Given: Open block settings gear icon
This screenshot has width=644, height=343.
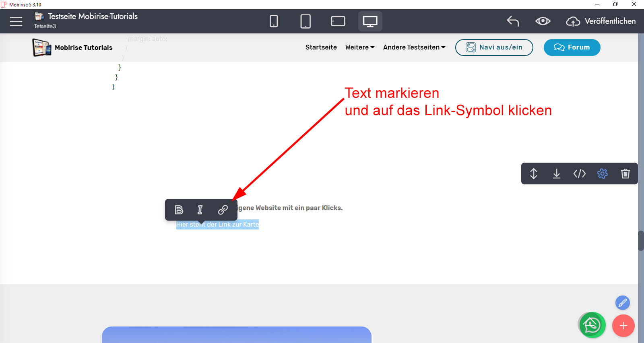Looking at the screenshot, I should coord(602,174).
